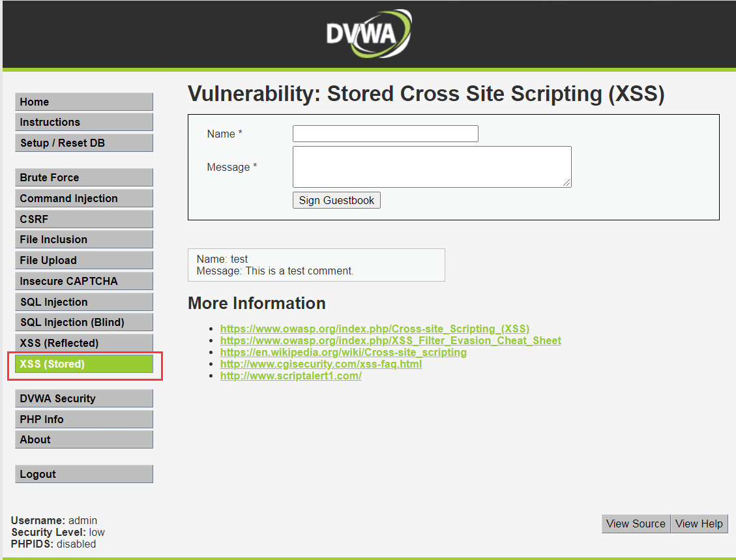Select Home in the sidebar
The height and width of the screenshot is (560, 736).
click(83, 102)
